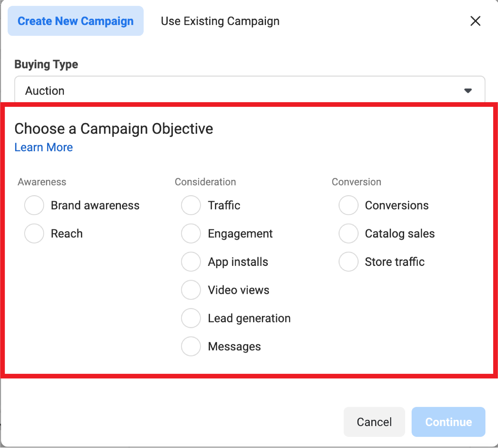Switch to Create New Campaign tab
Image resolution: width=498 pixels, height=448 pixels.
pos(76,21)
